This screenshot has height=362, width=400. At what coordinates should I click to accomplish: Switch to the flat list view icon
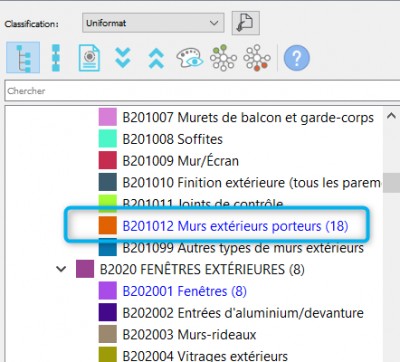point(56,58)
